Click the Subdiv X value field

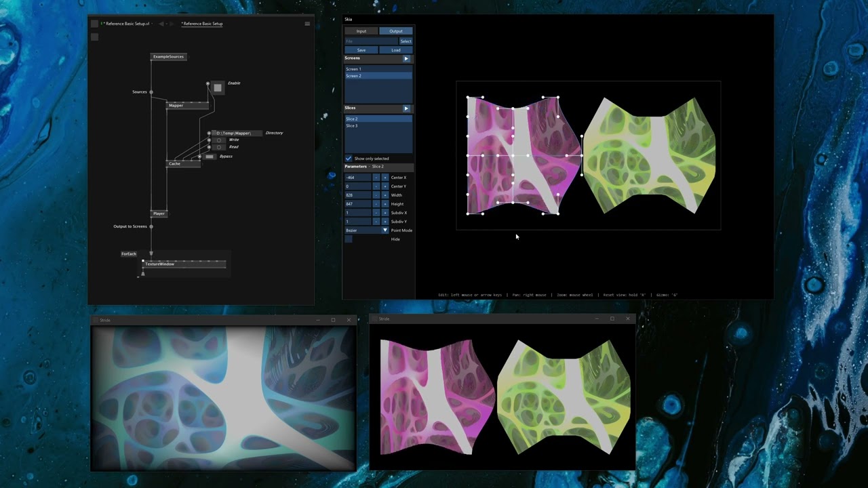[x=358, y=213]
